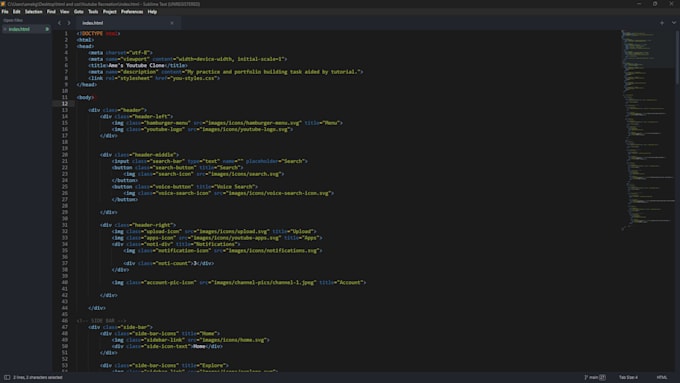Click the opening <head> tag on line 3
680x383 pixels.
coord(85,46)
